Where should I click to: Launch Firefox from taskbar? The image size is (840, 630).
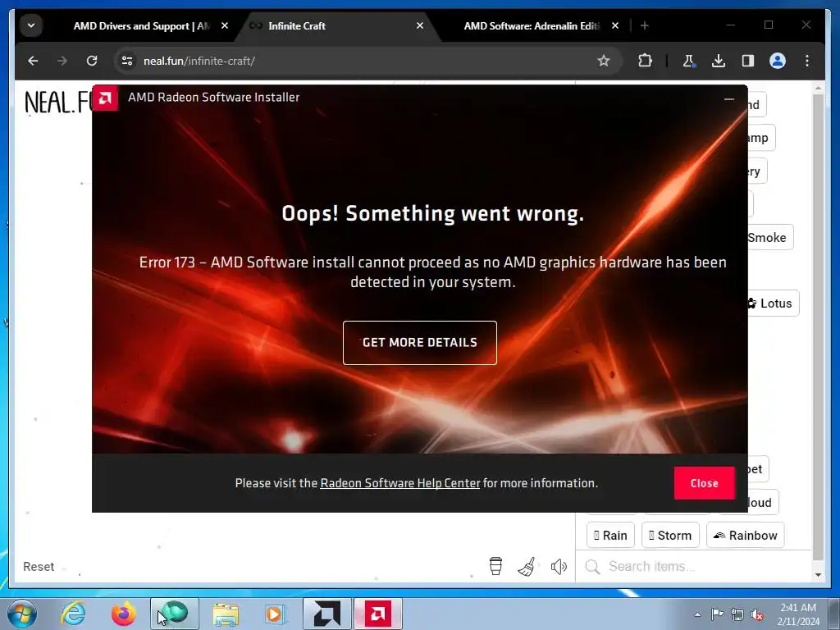click(x=123, y=614)
